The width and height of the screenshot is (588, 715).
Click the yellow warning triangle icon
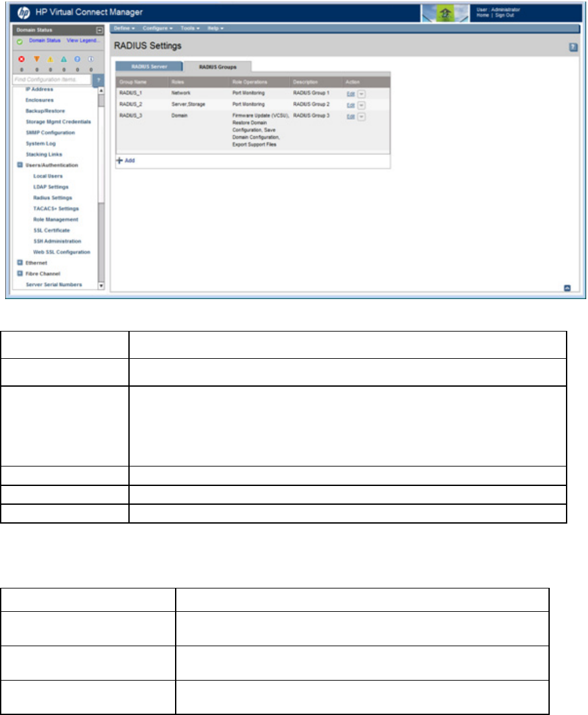coord(50,59)
